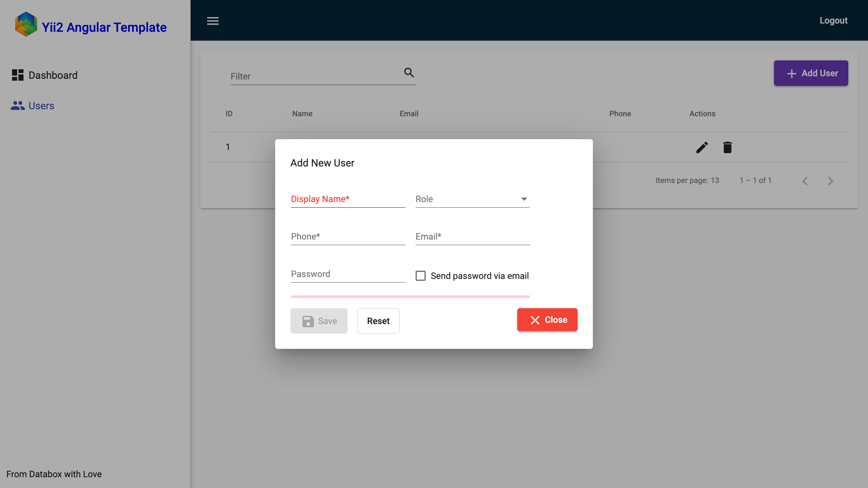Click into the Email field
The image size is (868, 488).
[x=472, y=237]
